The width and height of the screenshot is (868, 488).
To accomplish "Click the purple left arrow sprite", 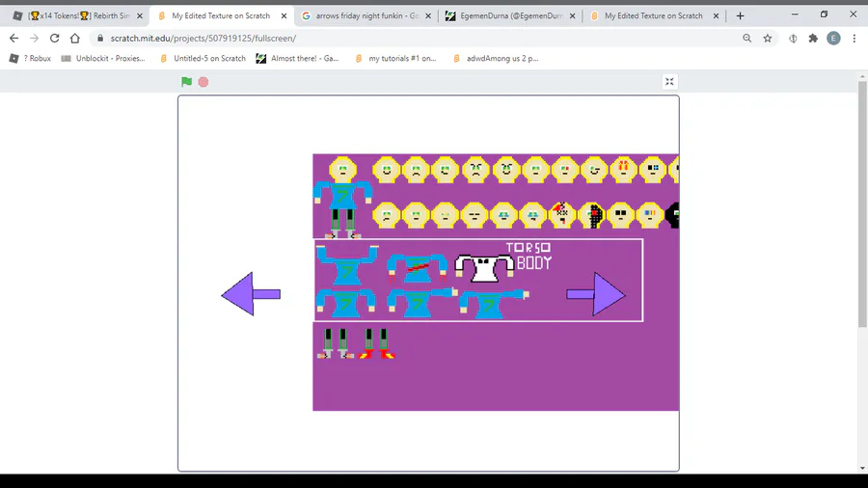I will pyautogui.click(x=251, y=294).
